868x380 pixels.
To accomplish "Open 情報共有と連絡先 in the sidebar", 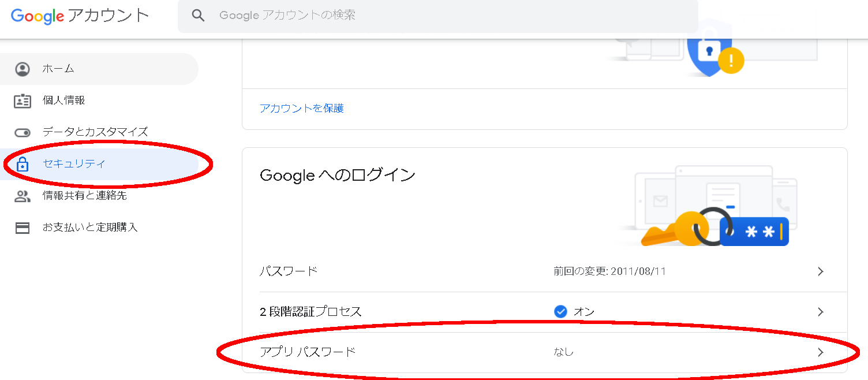I will coord(99,196).
